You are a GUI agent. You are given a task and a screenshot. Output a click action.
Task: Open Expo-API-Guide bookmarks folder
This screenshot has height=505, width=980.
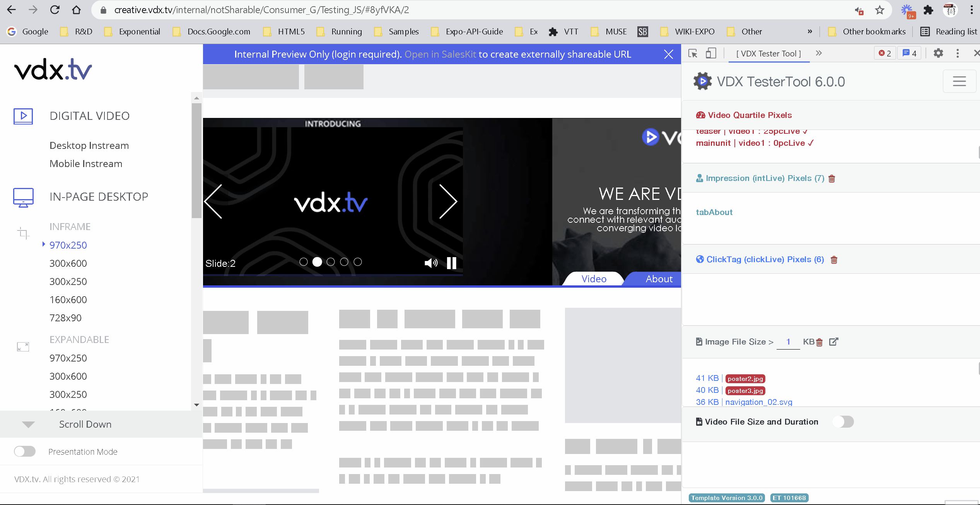point(467,32)
